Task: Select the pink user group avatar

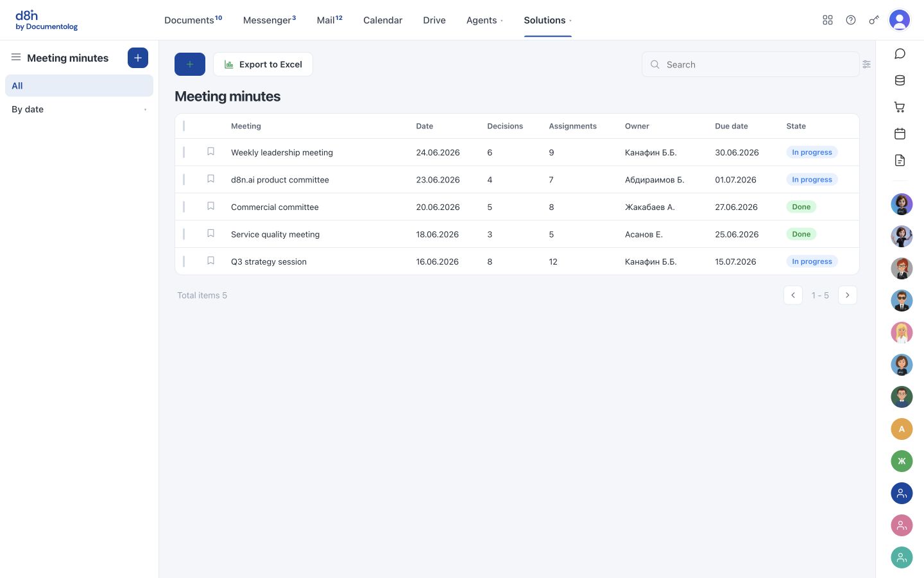Action: (x=902, y=525)
